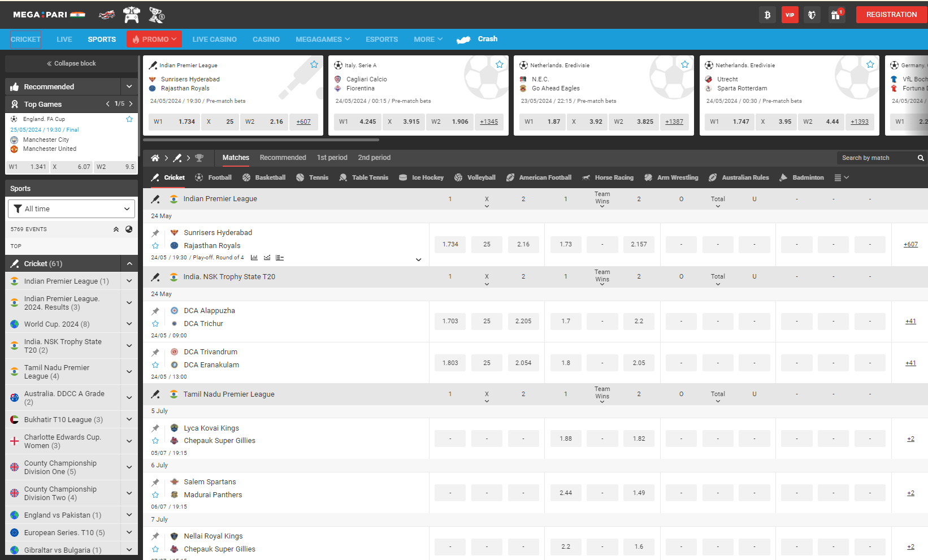Click the MegaPari logo
The image size is (928, 560).
point(49,15)
